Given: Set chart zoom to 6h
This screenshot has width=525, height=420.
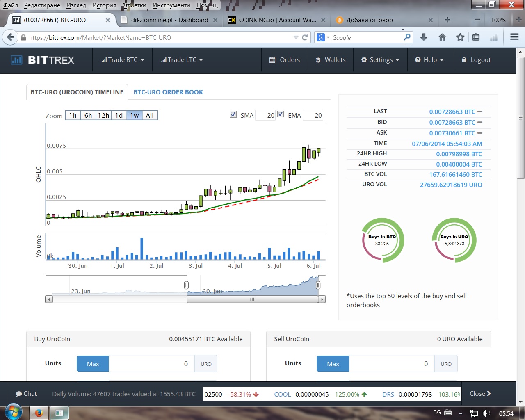Looking at the screenshot, I should click(x=88, y=116).
